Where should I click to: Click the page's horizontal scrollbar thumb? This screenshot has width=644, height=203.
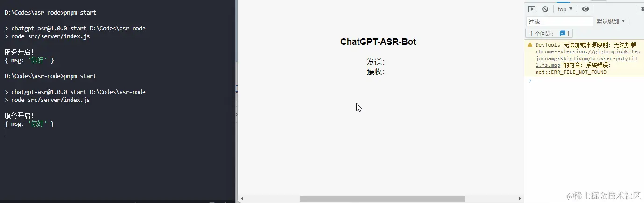click(382, 199)
